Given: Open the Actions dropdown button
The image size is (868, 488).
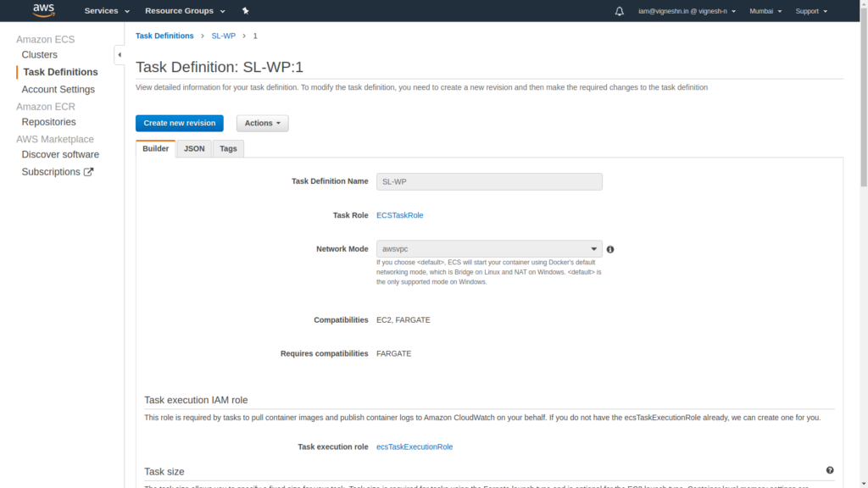Looking at the screenshot, I should tap(263, 123).
